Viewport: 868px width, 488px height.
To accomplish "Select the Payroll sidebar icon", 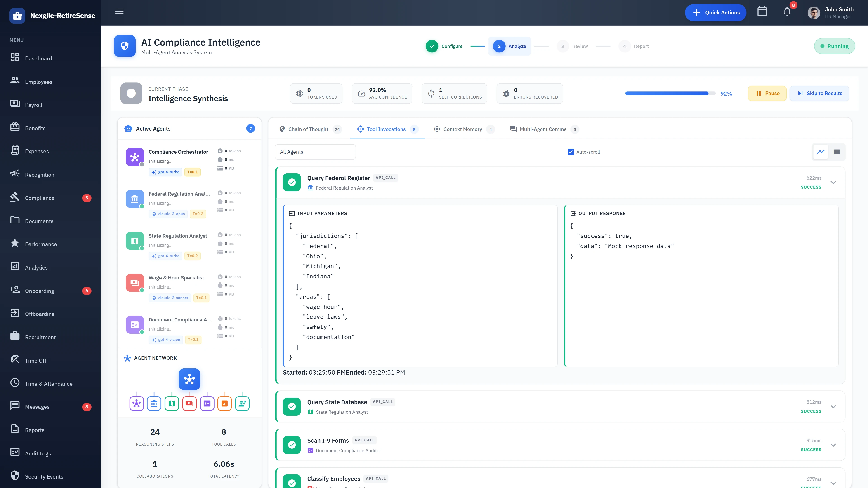I will tap(15, 104).
